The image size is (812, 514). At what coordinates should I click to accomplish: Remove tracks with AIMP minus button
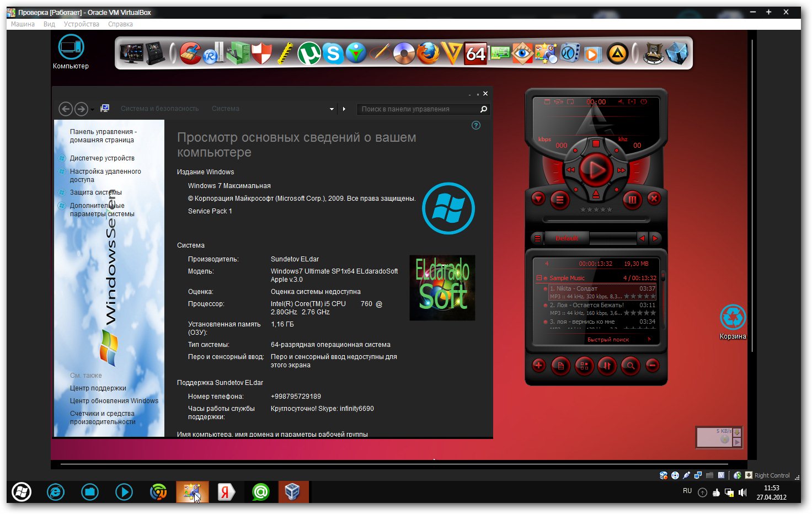pyautogui.click(x=653, y=365)
